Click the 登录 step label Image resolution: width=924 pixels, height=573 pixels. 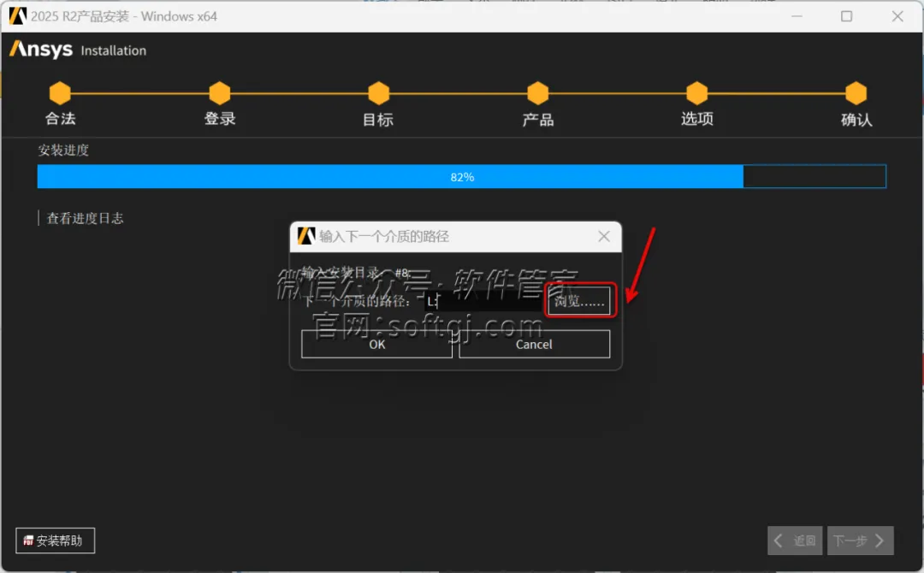[220, 118]
